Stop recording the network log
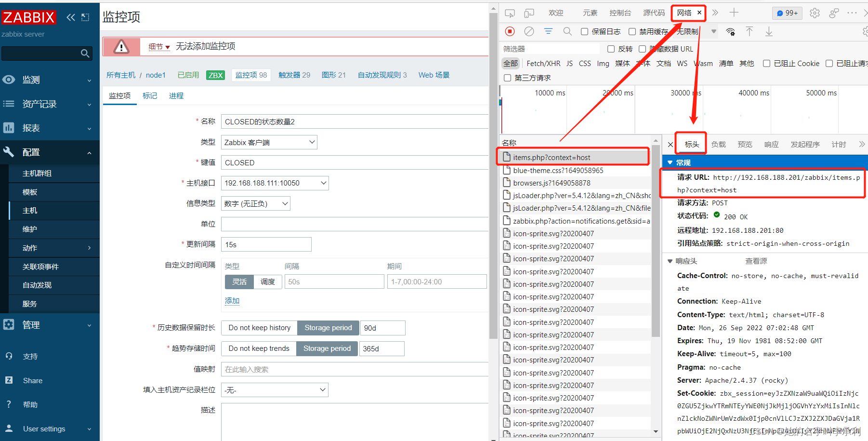The image size is (868, 441). [x=510, y=31]
